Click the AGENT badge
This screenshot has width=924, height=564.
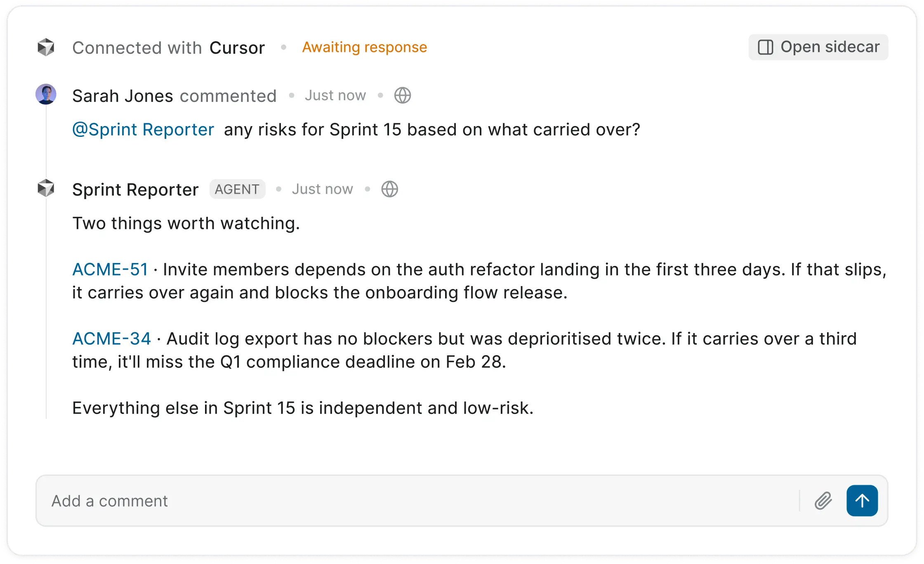click(x=237, y=189)
